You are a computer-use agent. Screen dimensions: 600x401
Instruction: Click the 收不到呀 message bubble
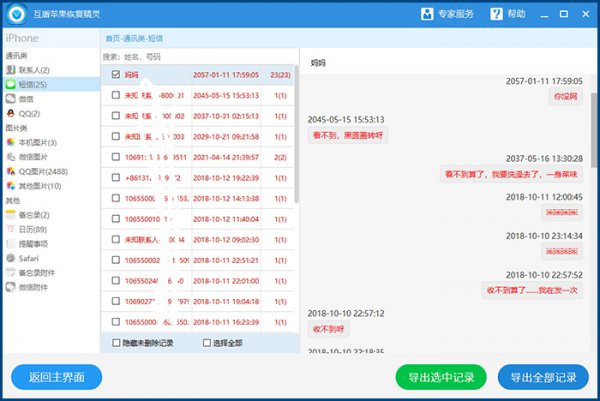328,329
